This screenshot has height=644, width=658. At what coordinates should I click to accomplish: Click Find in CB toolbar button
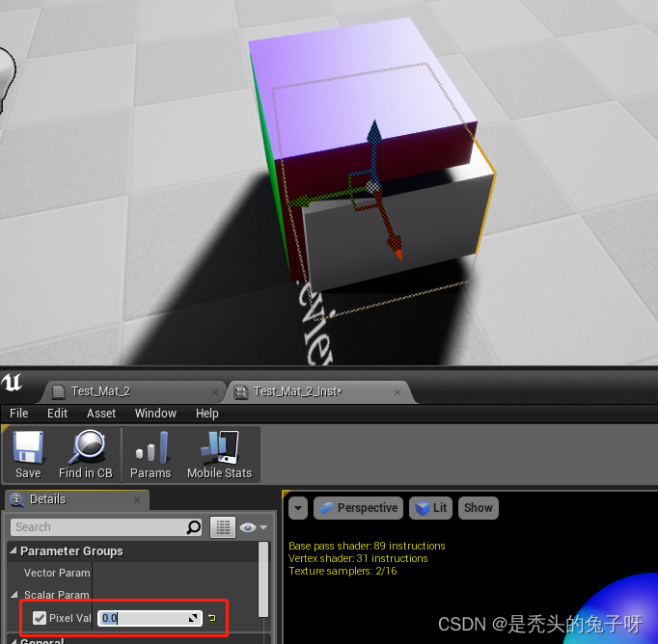pos(86,455)
